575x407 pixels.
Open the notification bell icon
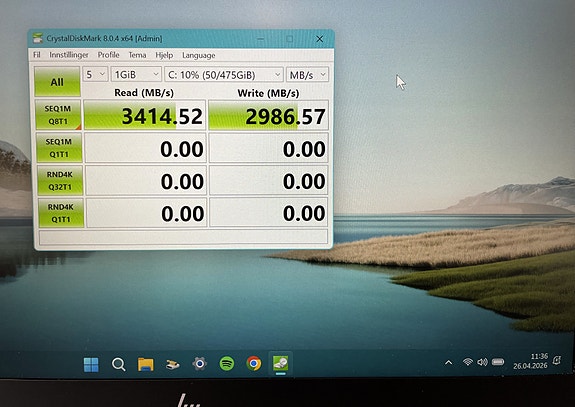click(x=557, y=360)
